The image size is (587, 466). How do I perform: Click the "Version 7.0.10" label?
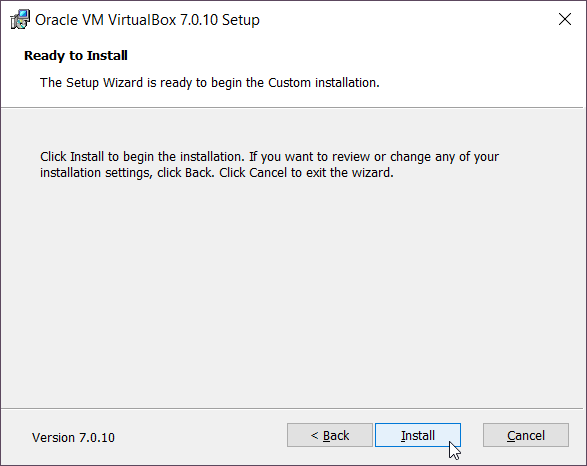[73, 437]
